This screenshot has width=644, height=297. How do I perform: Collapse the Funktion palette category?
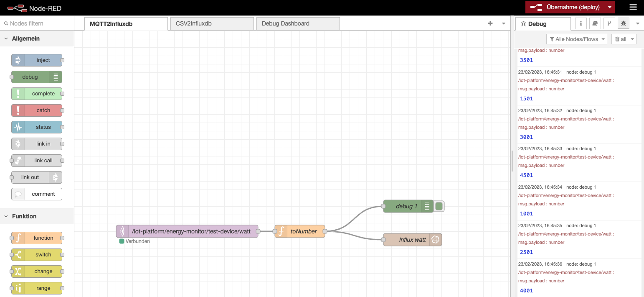tap(7, 216)
